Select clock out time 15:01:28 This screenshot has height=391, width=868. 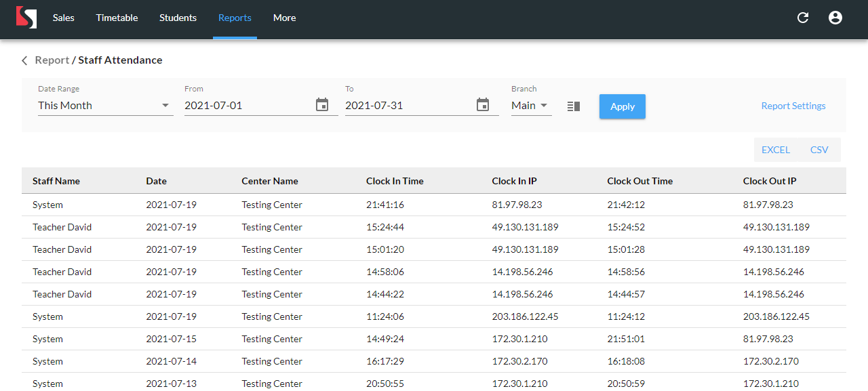[627, 249]
